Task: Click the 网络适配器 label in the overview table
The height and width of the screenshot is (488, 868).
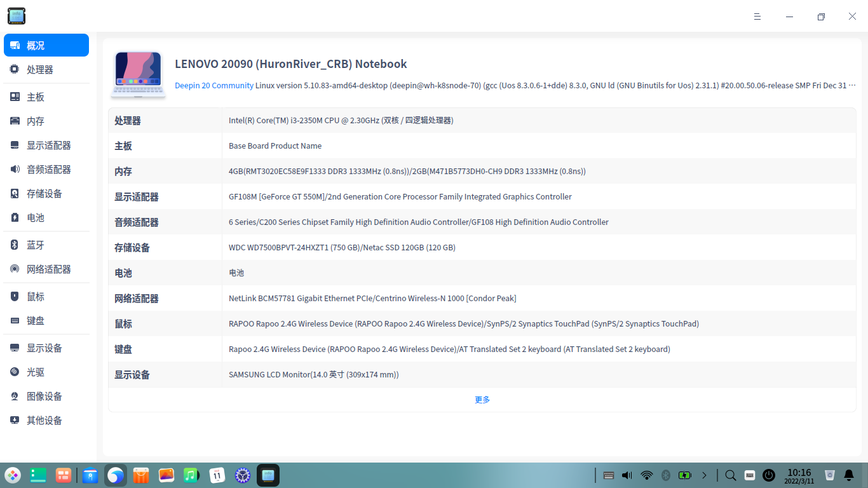Action: [137, 298]
